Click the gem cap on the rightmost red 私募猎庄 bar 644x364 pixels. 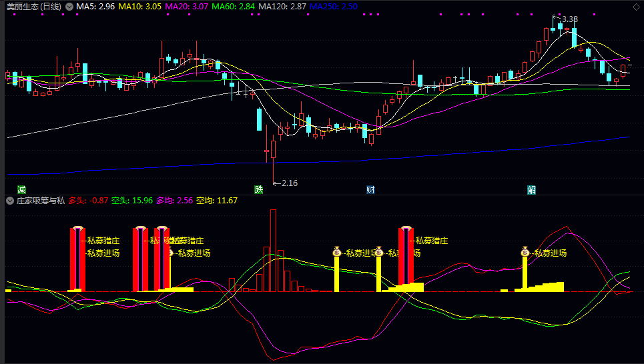pos(406,228)
